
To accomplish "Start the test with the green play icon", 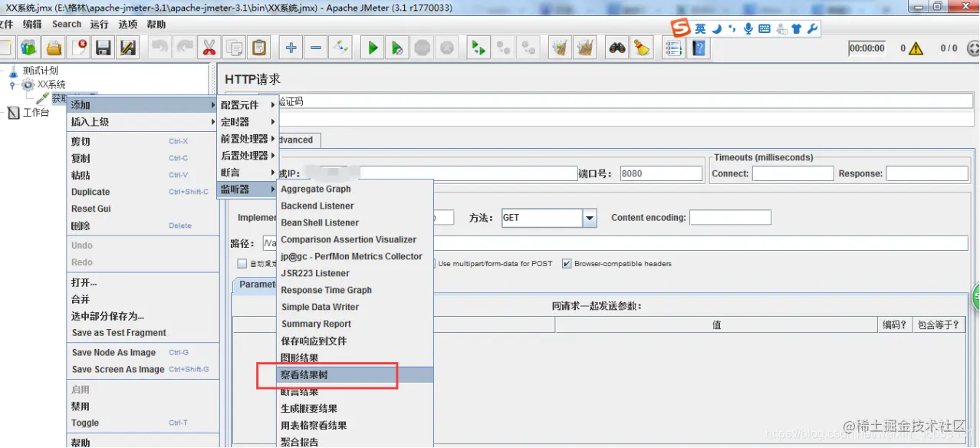I will point(373,48).
